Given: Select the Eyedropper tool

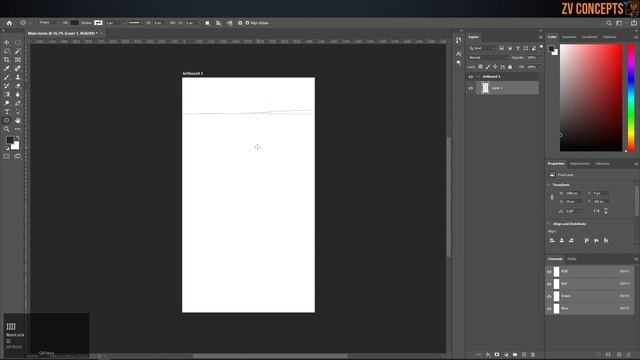Looking at the screenshot, I should pyautogui.click(x=7, y=68).
